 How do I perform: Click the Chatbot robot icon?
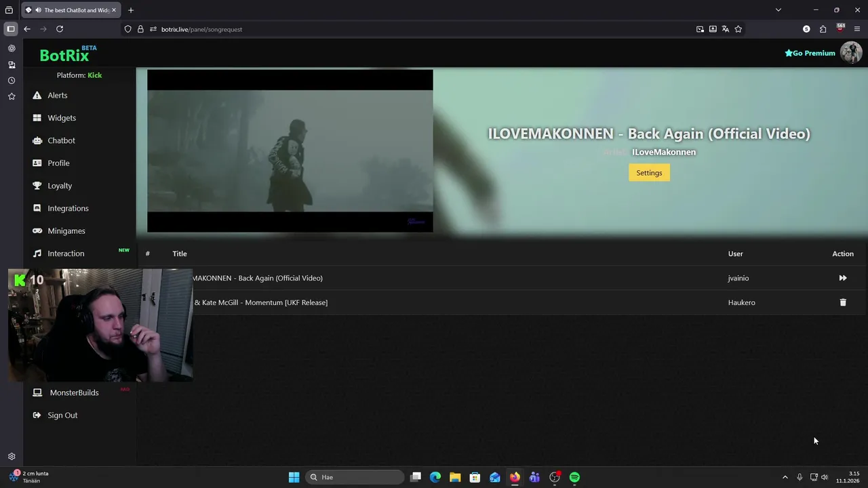37,140
